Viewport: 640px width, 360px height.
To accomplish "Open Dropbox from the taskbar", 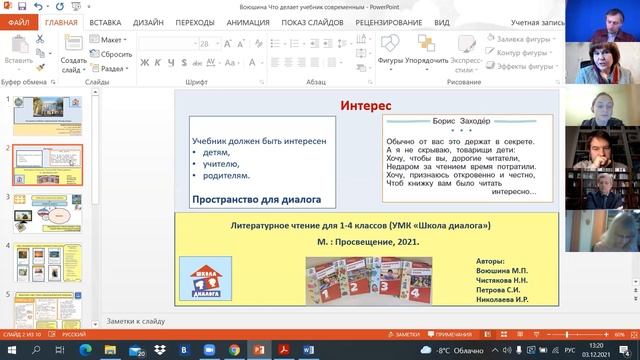I will coord(160,350).
